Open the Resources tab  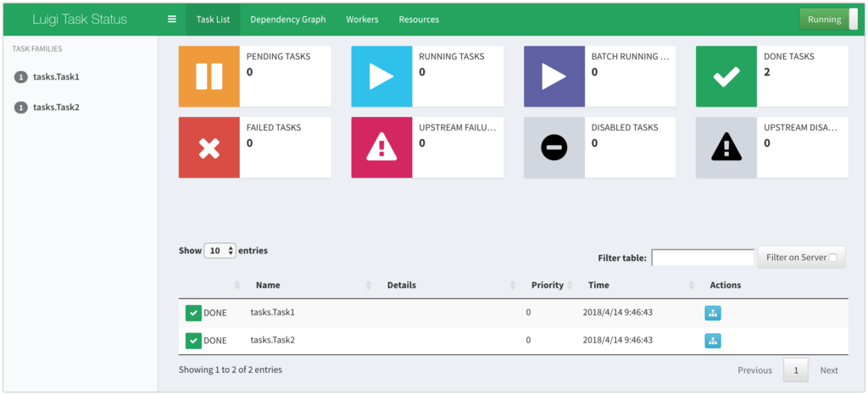click(419, 19)
